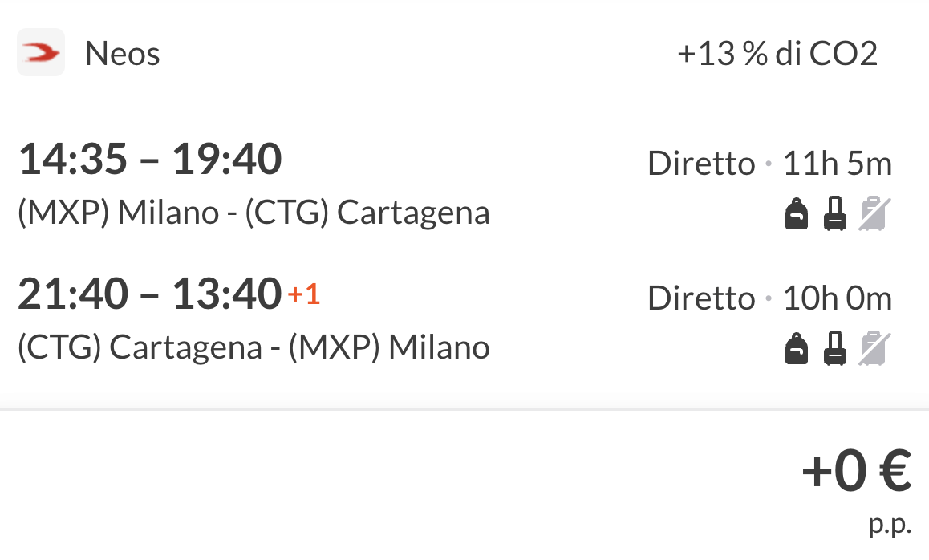Click the Neos airline logo icon
This screenshot has height=560, width=929.
pyautogui.click(x=41, y=53)
